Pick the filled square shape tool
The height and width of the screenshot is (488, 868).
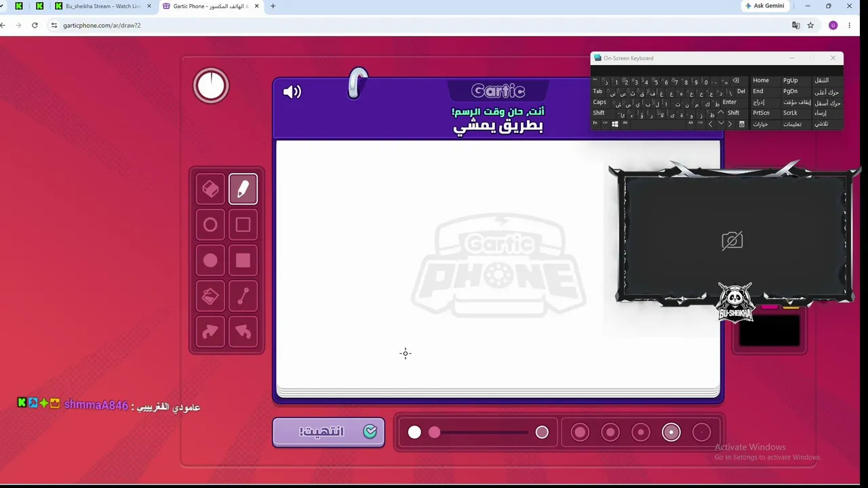click(243, 260)
